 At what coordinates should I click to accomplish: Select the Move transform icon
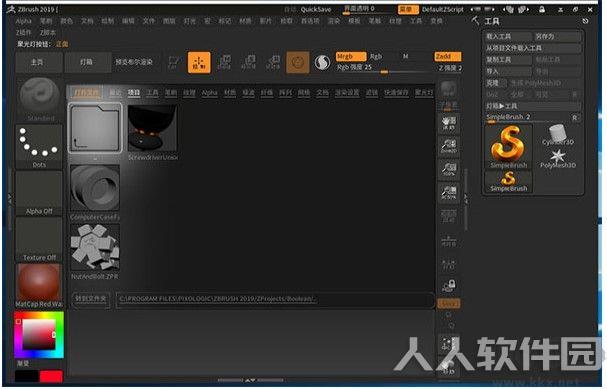click(224, 62)
